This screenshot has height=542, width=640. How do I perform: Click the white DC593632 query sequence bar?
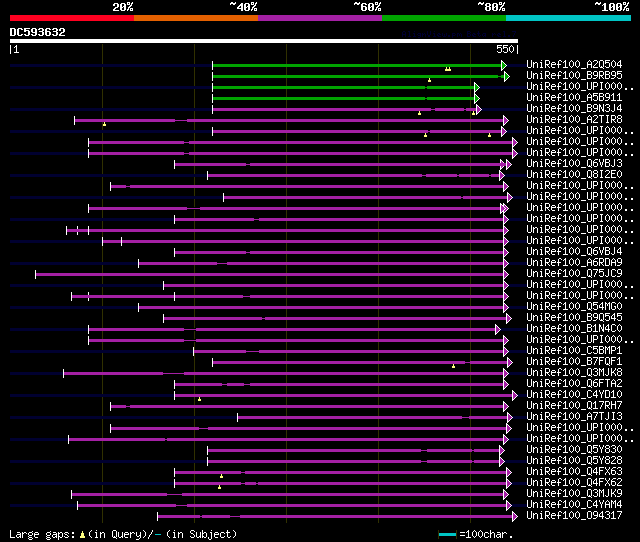coord(264,41)
